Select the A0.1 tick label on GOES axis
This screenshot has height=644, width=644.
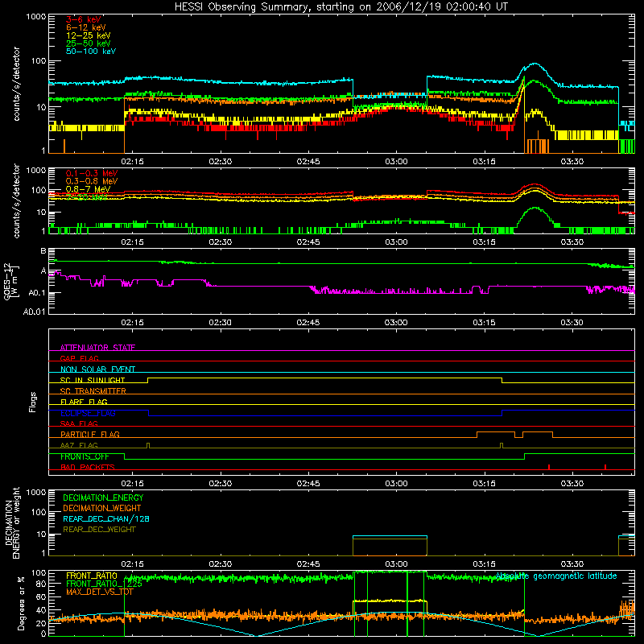click(x=36, y=293)
